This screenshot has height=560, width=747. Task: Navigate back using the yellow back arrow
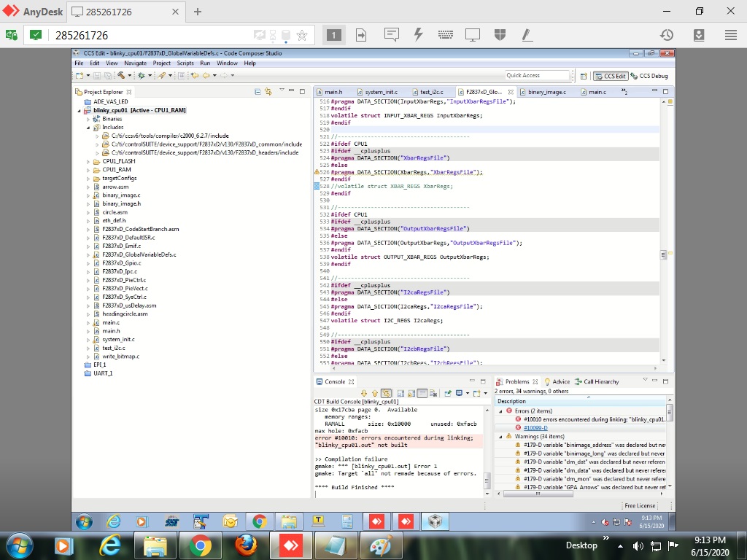pos(206,77)
